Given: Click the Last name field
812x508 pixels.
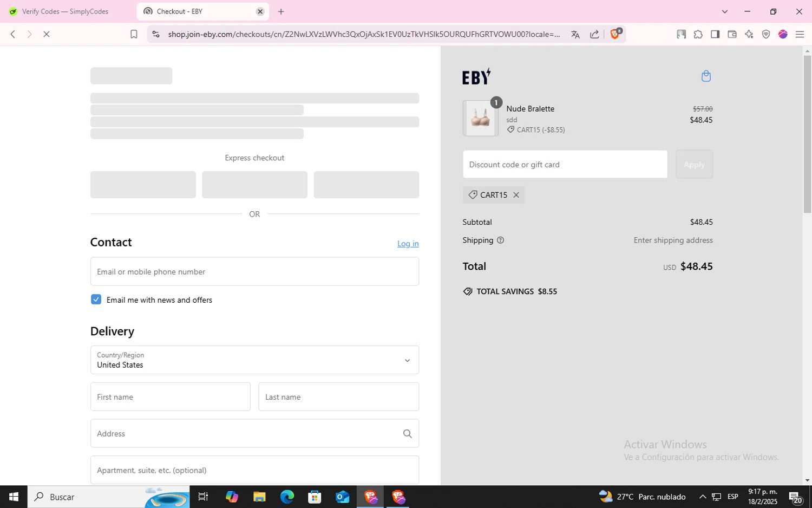Looking at the screenshot, I should [x=338, y=396].
